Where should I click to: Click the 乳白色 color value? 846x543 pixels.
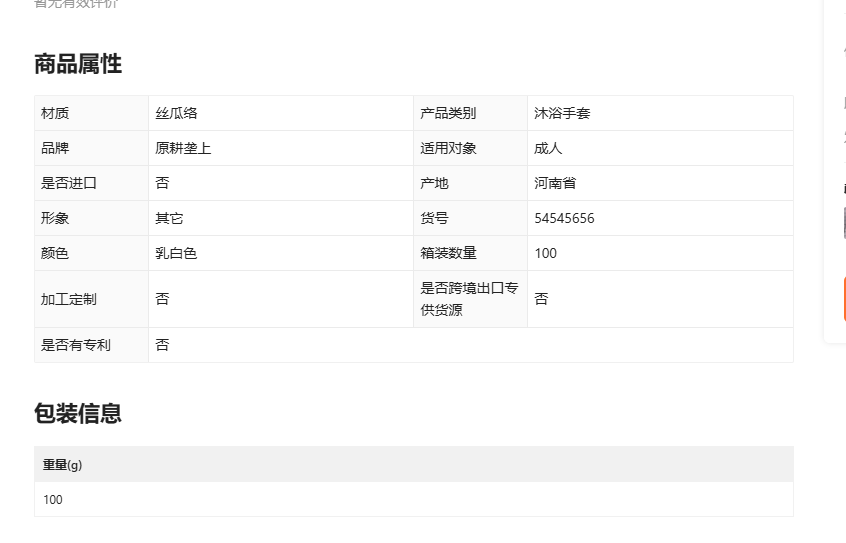[x=176, y=253]
